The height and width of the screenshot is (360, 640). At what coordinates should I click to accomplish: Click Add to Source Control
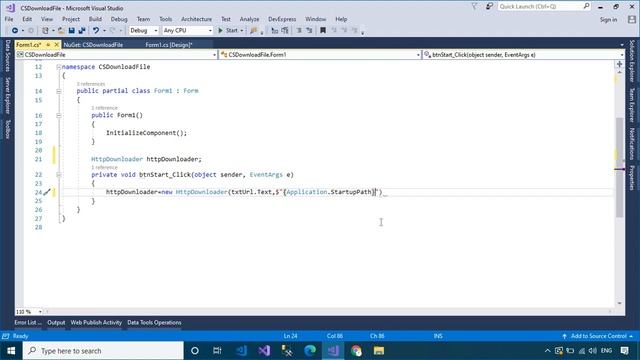point(598,336)
